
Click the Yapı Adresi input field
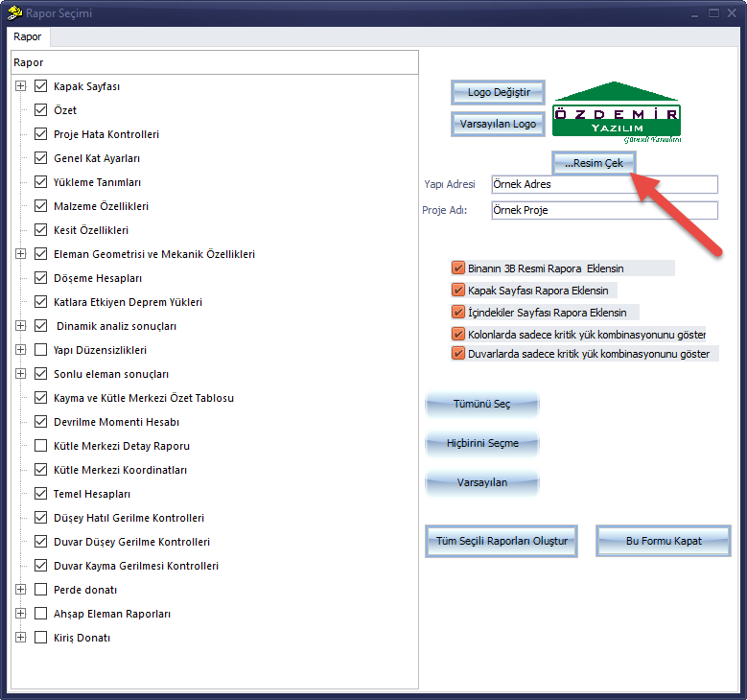pyautogui.click(x=604, y=184)
